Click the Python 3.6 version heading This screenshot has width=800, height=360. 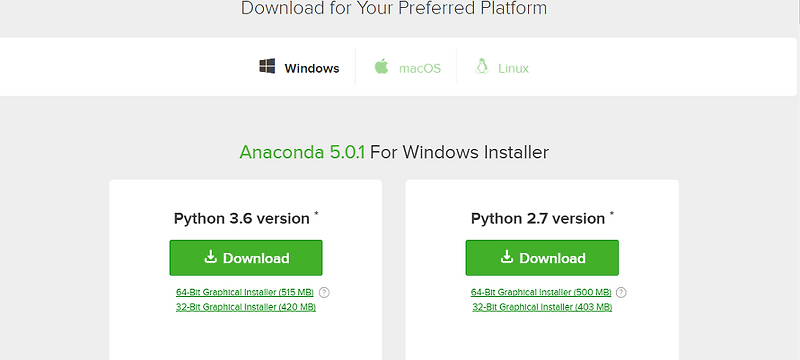tap(242, 219)
